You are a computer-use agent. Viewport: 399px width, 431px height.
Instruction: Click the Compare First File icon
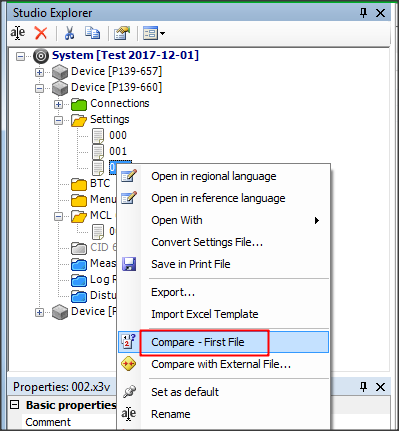click(x=129, y=342)
